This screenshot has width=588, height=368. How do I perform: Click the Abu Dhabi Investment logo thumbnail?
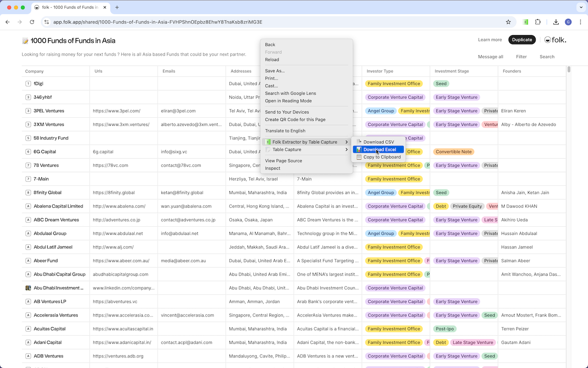tap(28, 288)
